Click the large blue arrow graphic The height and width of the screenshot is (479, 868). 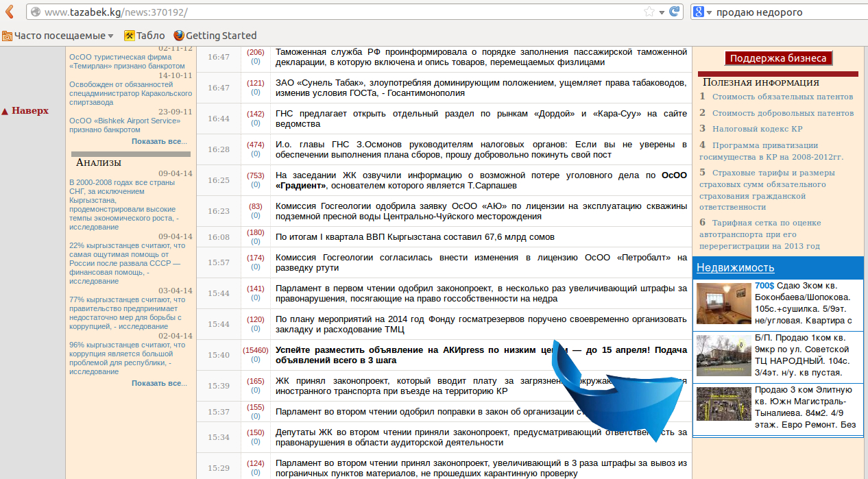click(x=617, y=391)
